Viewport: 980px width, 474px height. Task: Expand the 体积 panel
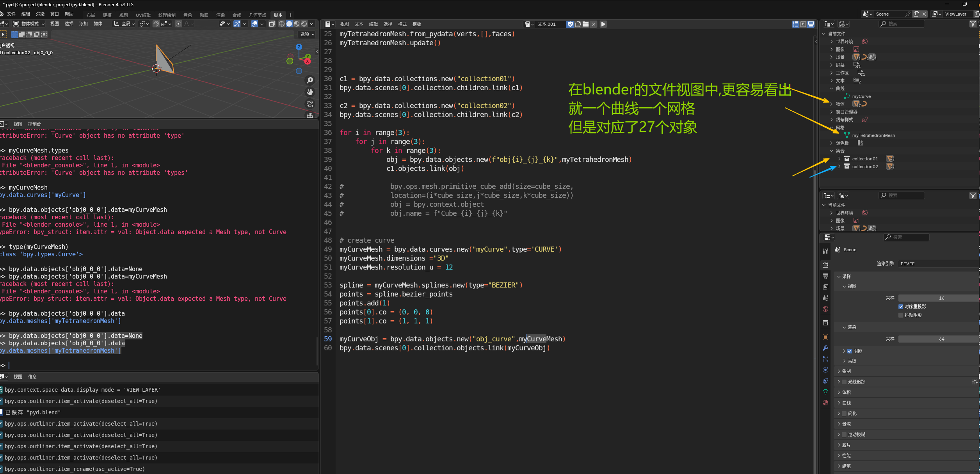coord(846,392)
